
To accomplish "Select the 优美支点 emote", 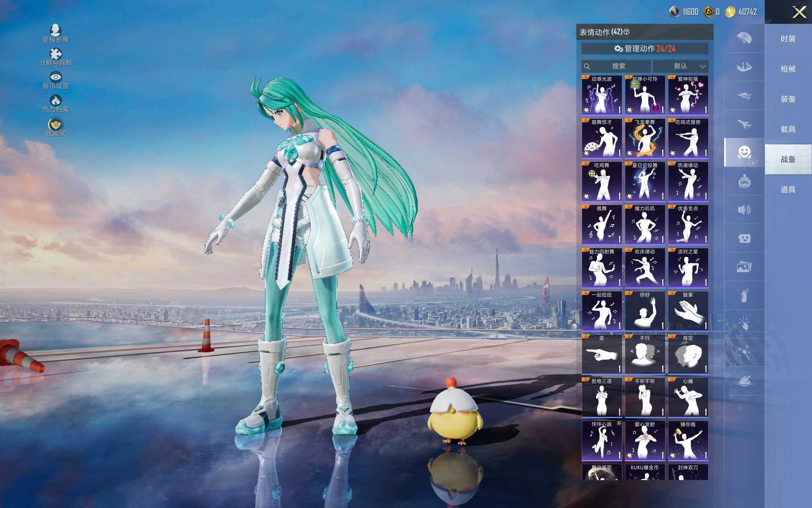I will 688,225.
